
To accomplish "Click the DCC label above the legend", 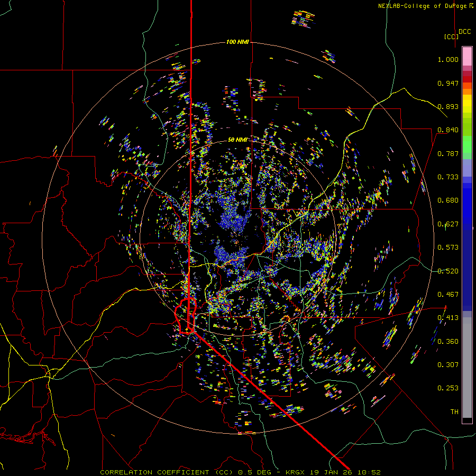I will pyautogui.click(x=465, y=32).
